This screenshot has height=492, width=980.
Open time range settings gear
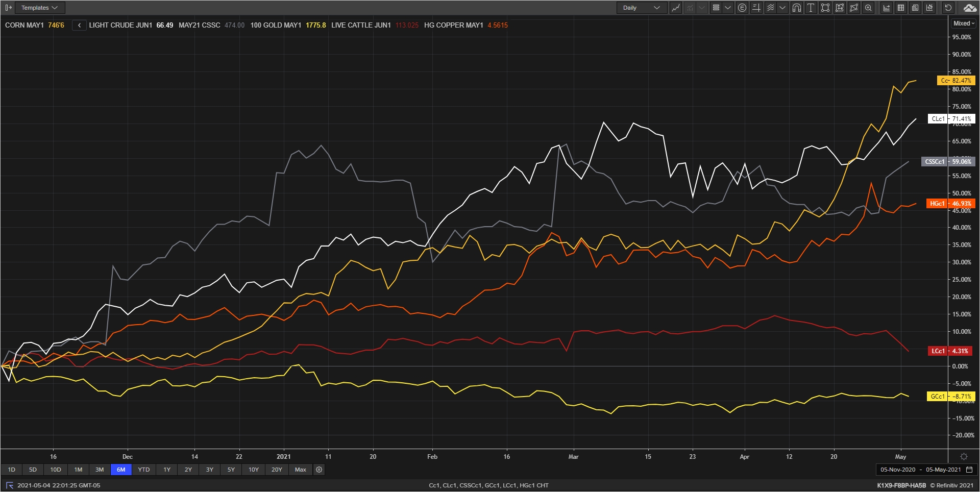pos(319,470)
